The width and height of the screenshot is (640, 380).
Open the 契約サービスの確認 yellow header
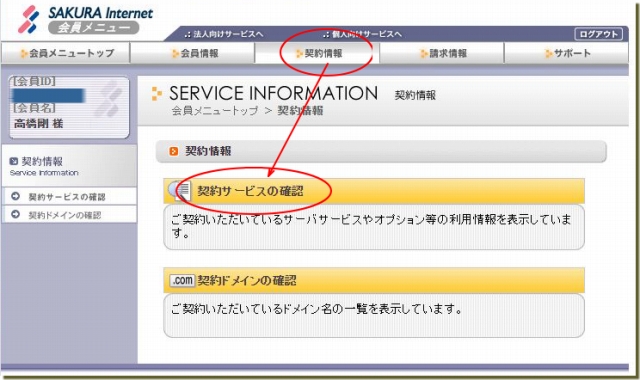click(374, 191)
